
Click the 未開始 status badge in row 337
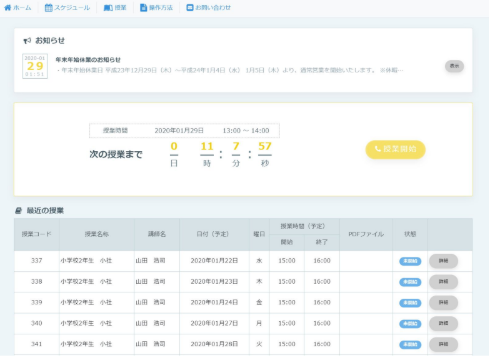[410, 261]
